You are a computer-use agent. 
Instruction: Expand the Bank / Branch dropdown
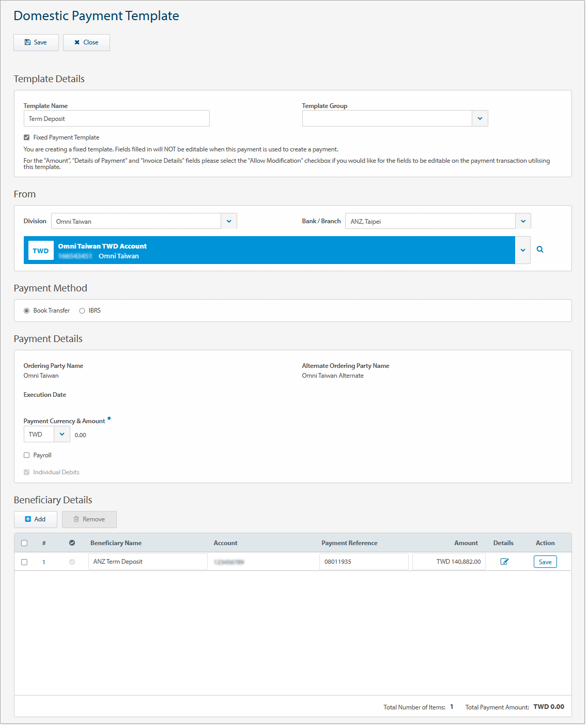(523, 221)
